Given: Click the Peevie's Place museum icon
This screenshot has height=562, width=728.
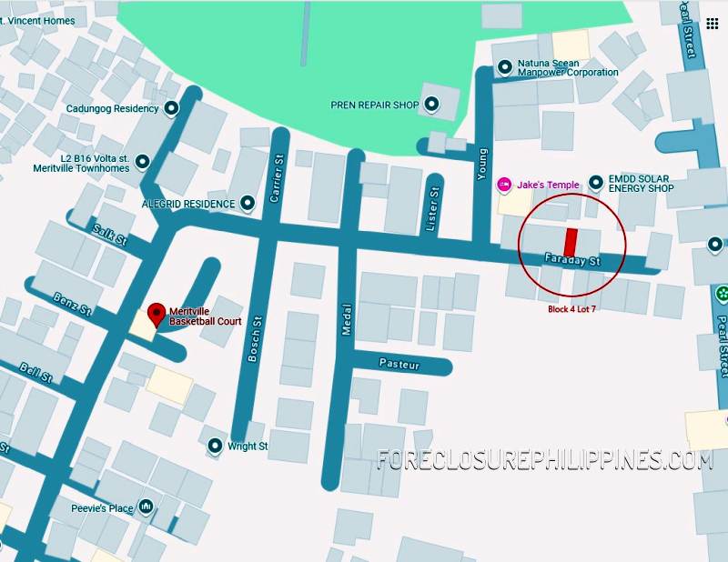Looking at the screenshot, I should click(147, 507).
